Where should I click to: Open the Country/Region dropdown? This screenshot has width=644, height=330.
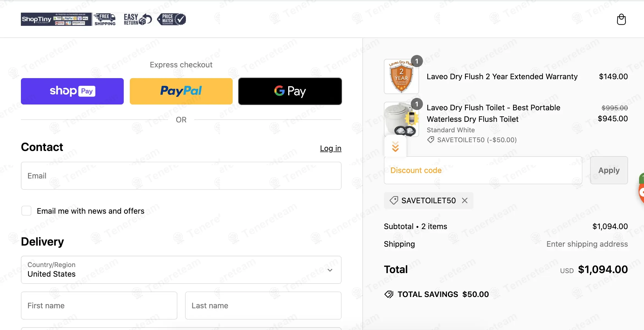[x=181, y=270]
